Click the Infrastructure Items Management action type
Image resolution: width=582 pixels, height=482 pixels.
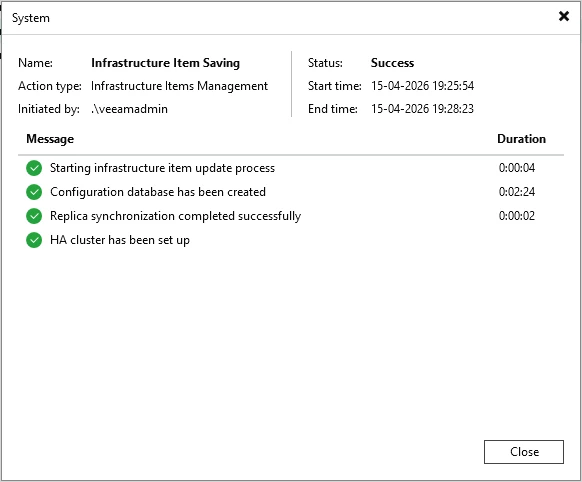coord(179,86)
